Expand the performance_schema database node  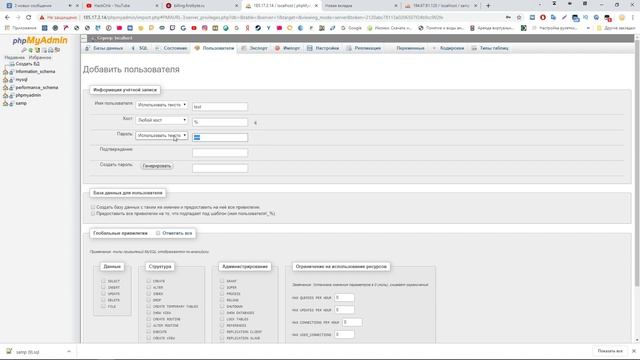coord(5,87)
